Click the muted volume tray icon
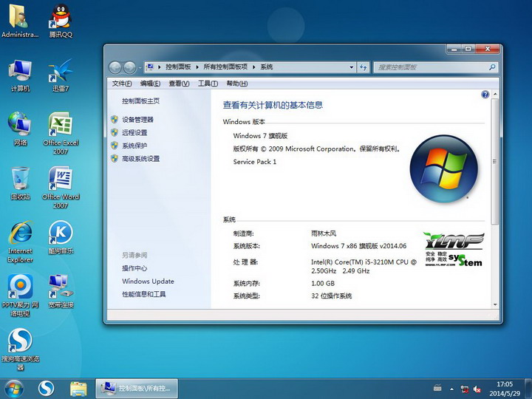This screenshot has width=532, height=399. (x=477, y=389)
